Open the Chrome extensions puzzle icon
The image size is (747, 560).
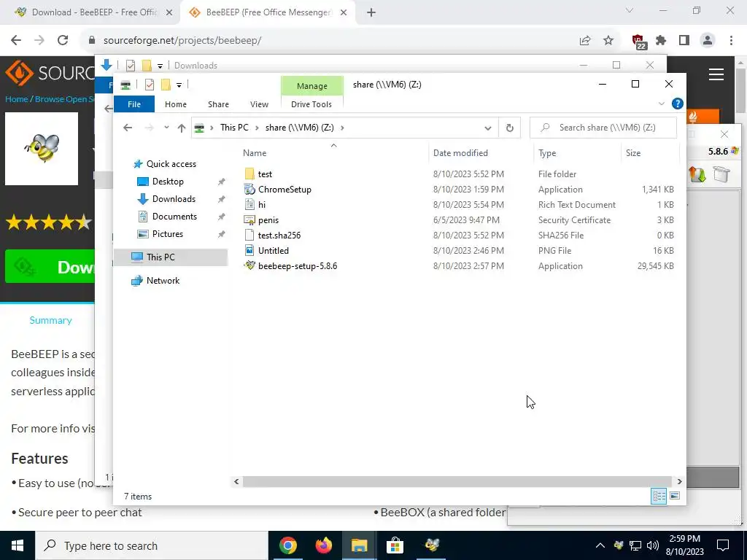pyautogui.click(x=661, y=41)
